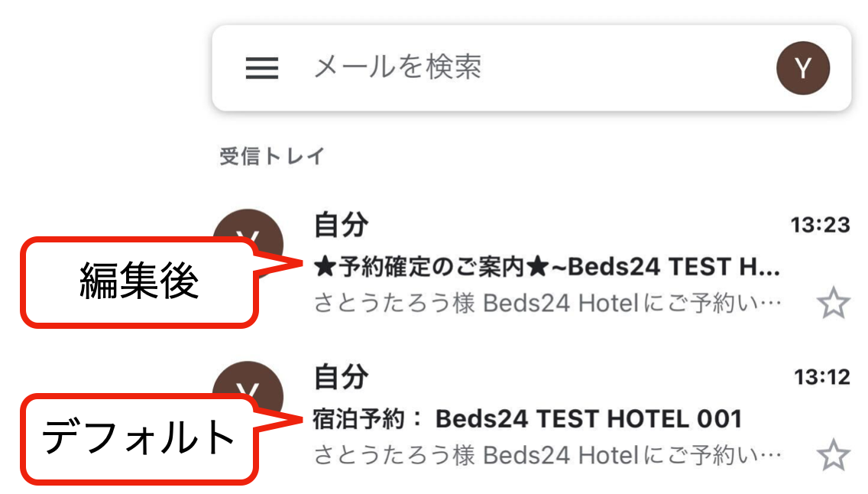Image resolution: width=868 pixels, height=494 pixels.
Task: Star the email received at 13:12
Action: [833, 457]
